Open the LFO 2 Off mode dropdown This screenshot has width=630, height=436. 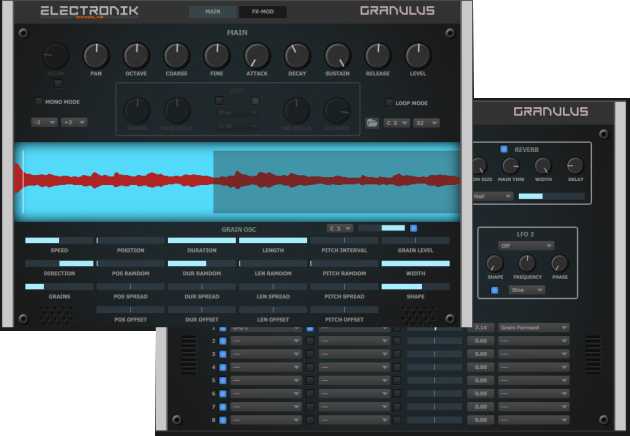pyautogui.click(x=526, y=245)
